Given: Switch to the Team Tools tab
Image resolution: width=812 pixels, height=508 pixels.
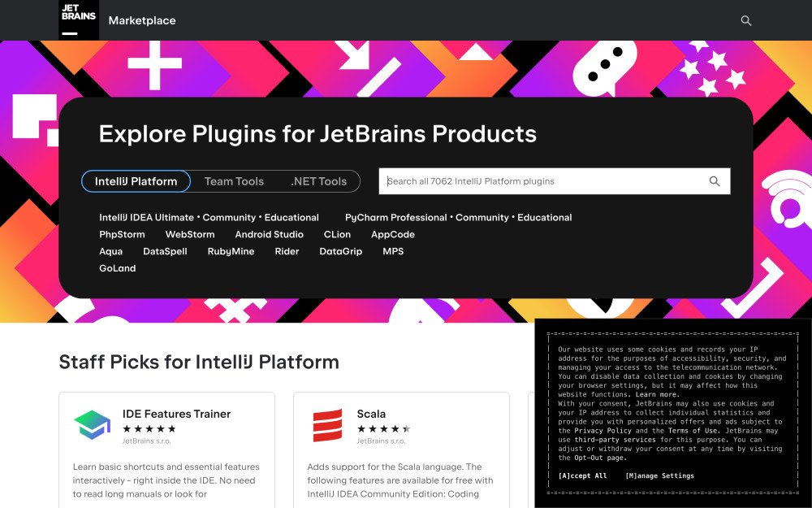Looking at the screenshot, I should coord(234,181).
